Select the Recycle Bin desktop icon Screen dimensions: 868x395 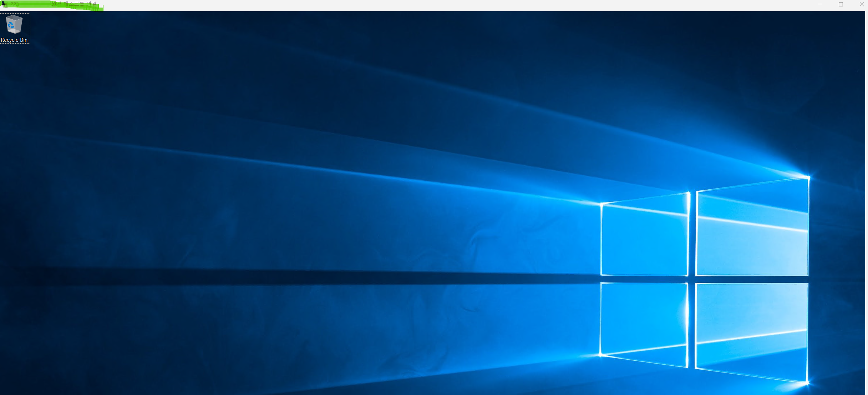(x=14, y=24)
